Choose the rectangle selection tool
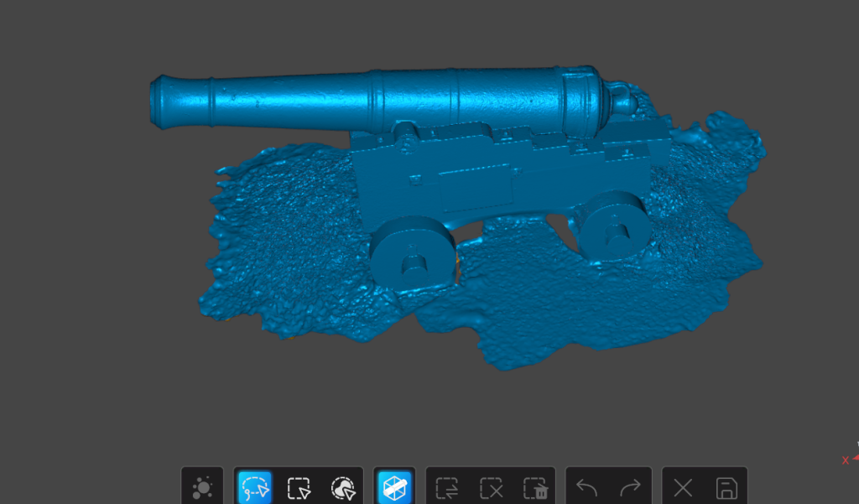This screenshot has height=504, width=859. [298, 487]
